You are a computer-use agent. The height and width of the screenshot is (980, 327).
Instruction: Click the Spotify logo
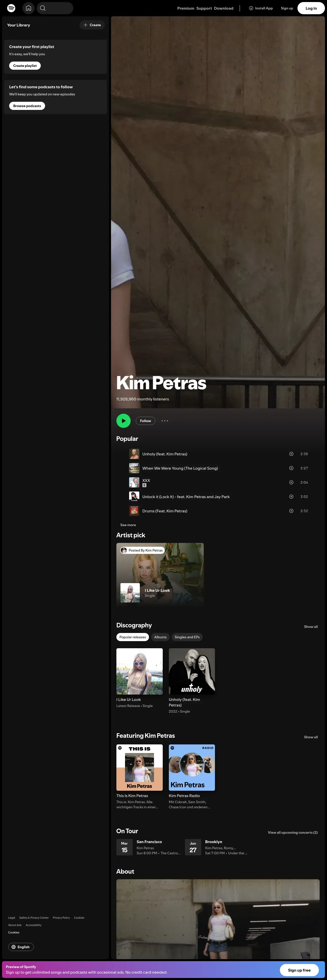(x=11, y=8)
